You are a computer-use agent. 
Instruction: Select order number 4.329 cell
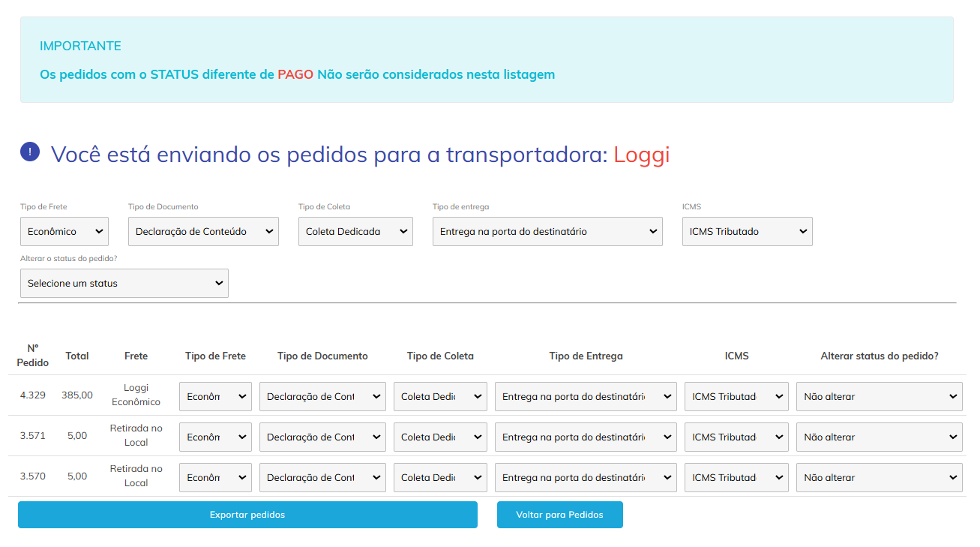33,395
